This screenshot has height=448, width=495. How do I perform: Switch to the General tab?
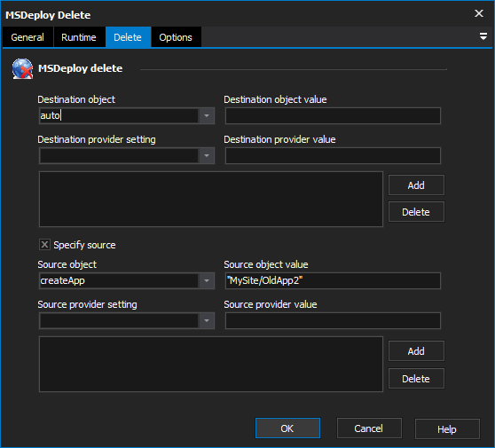(27, 37)
